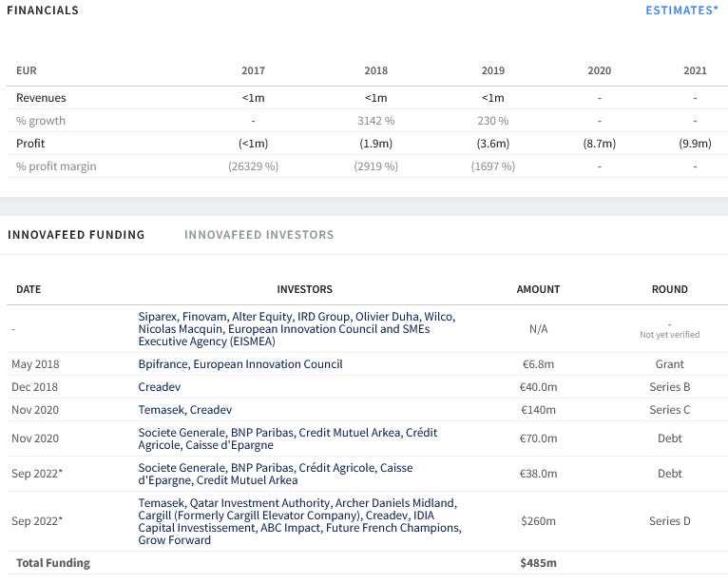Select the 3142 % growth value

[x=376, y=121]
